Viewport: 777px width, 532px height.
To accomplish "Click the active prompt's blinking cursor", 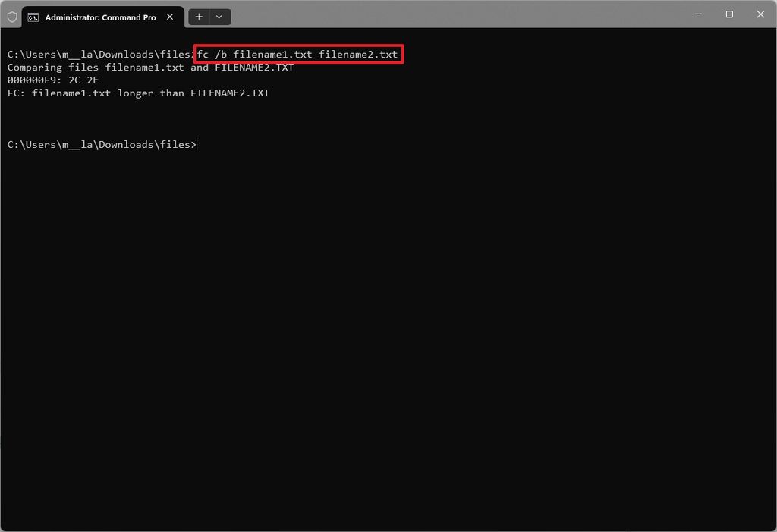I will [x=197, y=144].
